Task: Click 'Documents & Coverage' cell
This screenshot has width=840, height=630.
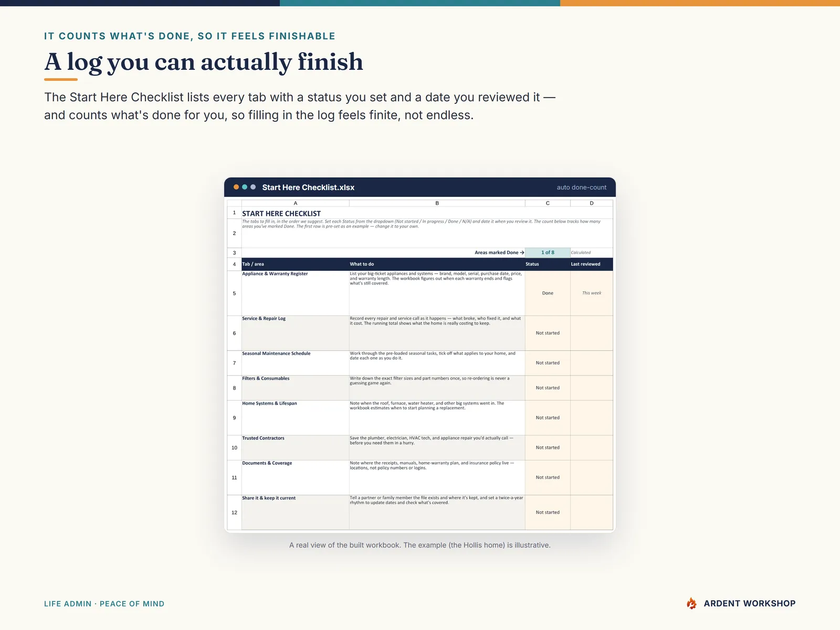Action: (296, 478)
